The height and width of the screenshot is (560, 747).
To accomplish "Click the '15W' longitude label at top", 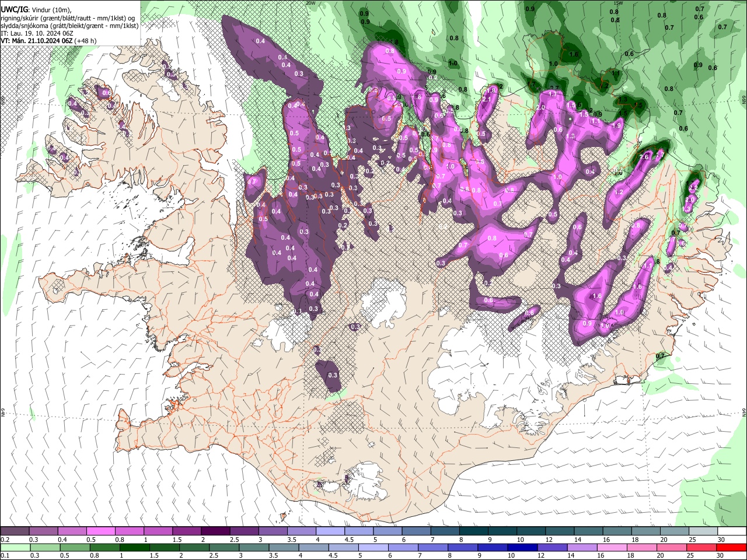I will tap(619, 3).
